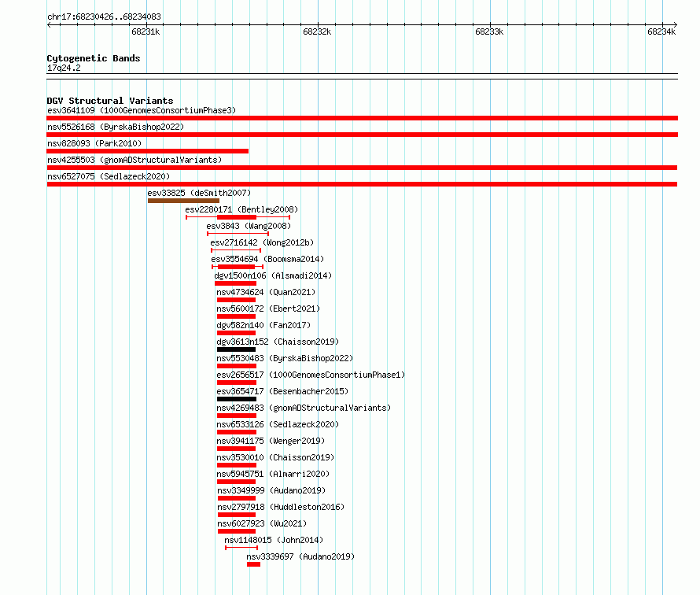Select nsv2797918 (Huddleston2016) label
700x595 pixels.
coord(281,507)
